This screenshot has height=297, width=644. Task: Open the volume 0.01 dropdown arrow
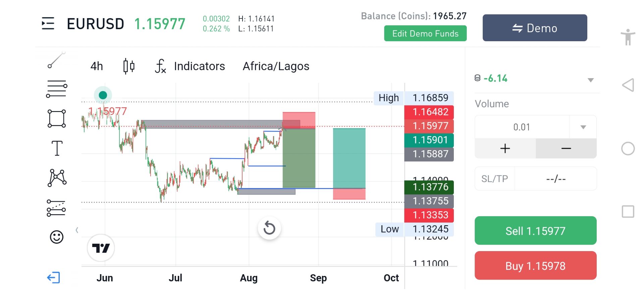583,127
